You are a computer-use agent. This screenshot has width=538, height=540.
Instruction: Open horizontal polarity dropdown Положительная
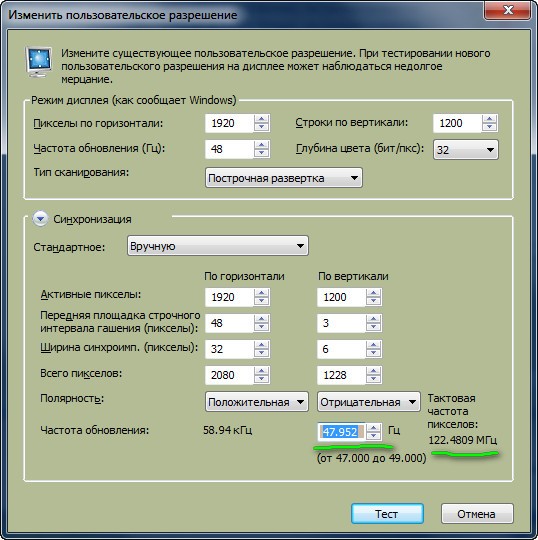click(257, 402)
